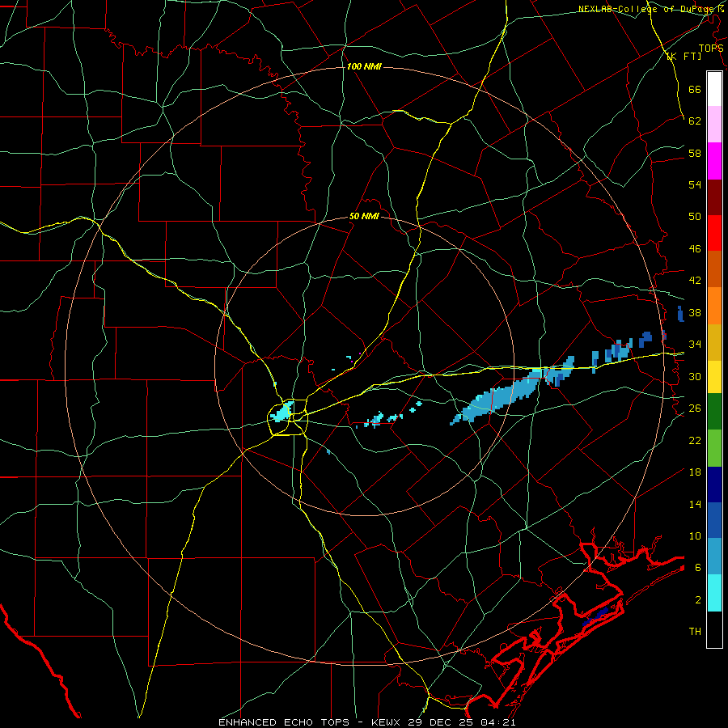728x728 pixels.
Task: Click the yellow legend swatch by 30
Action: coord(714,377)
